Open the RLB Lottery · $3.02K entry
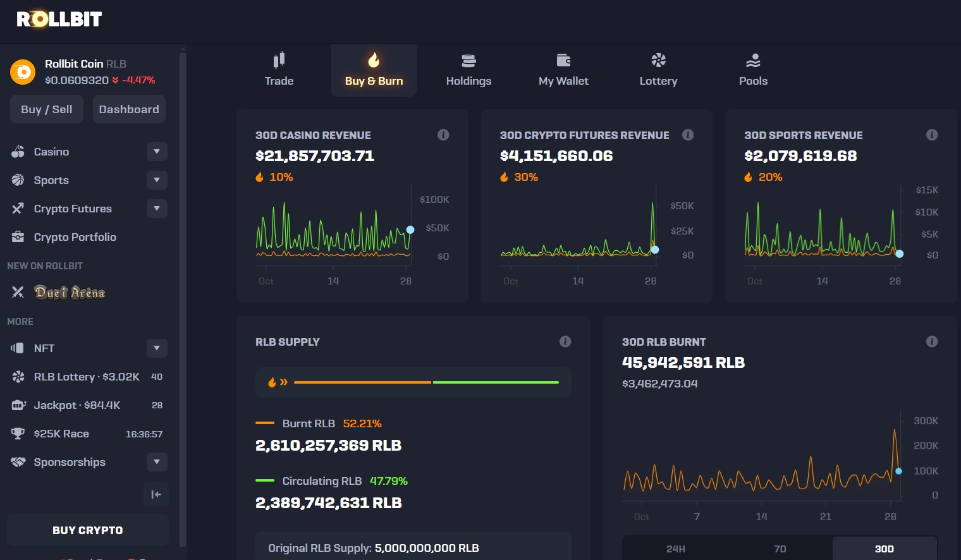The width and height of the screenshot is (961, 560). [87, 377]
